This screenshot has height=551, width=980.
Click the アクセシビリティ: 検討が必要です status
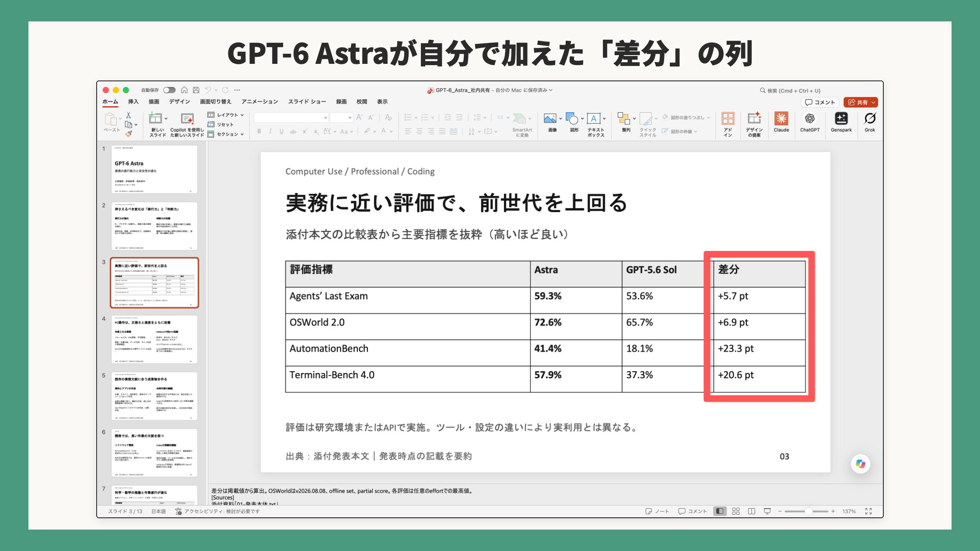click(217, 511)
